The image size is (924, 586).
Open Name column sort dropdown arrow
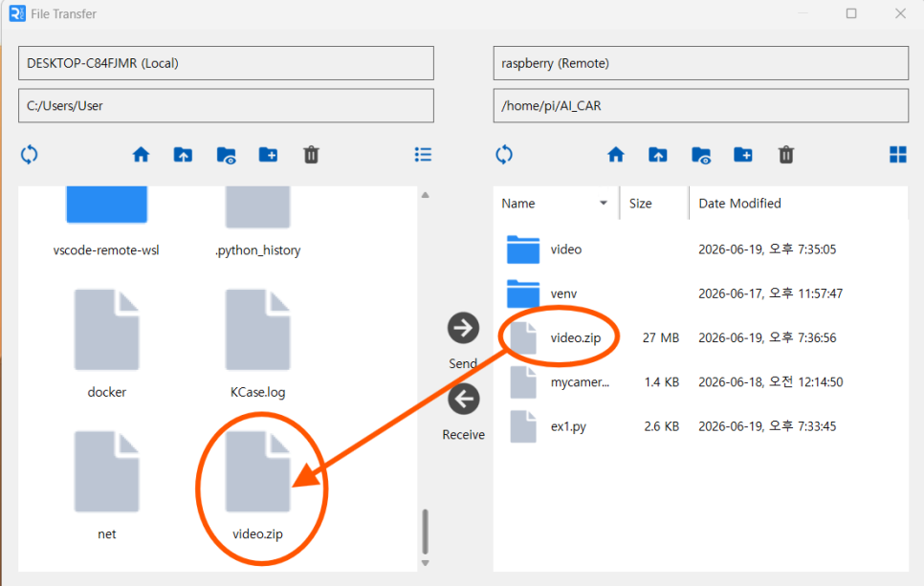pyautogui.click(x=604, y=204)
